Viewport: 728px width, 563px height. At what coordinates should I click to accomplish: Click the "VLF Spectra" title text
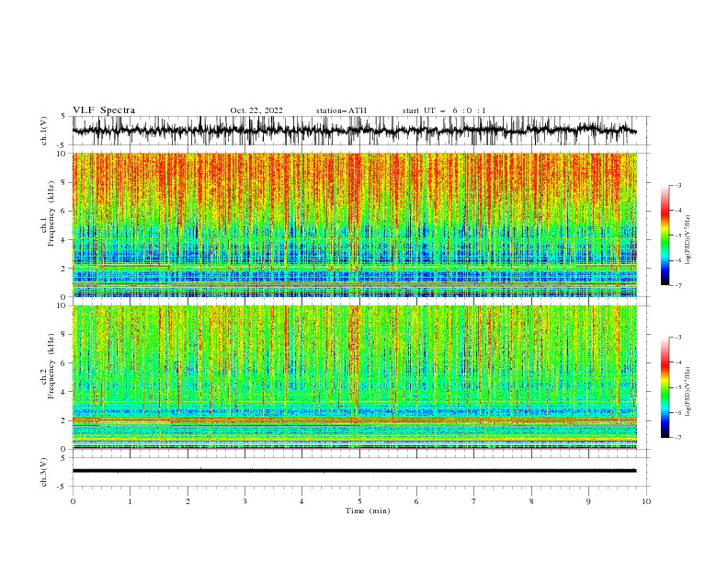104,110
